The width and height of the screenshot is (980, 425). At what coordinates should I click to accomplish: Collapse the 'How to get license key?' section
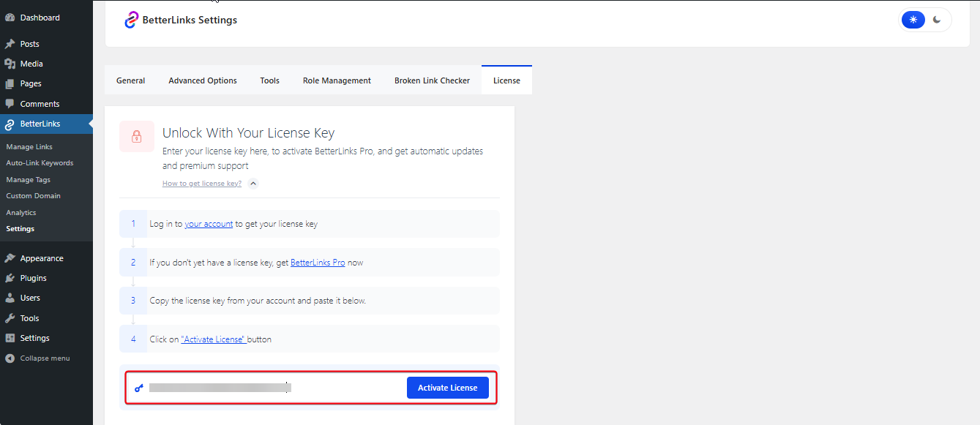point(253,183)
